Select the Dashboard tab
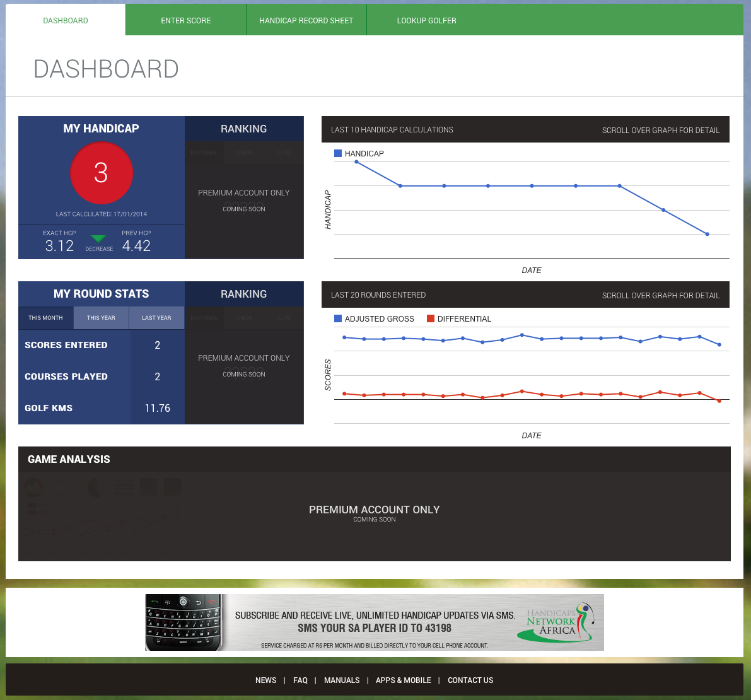This screenshot has width=751, height=700. (66, 20)
